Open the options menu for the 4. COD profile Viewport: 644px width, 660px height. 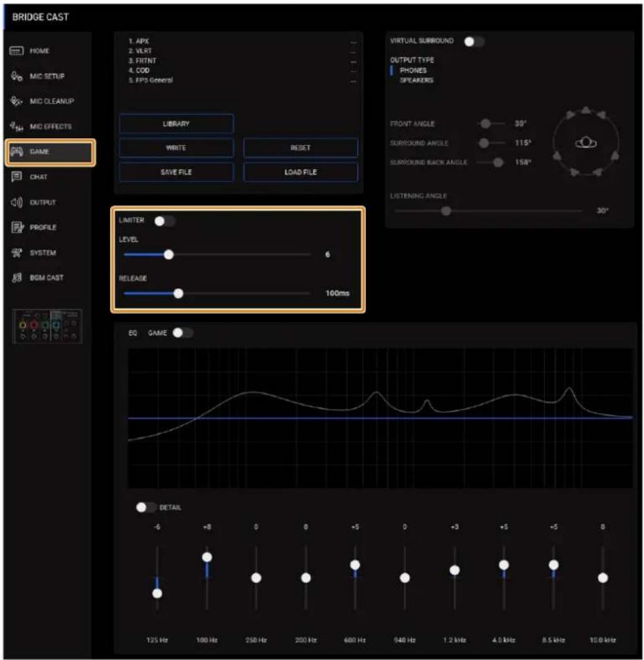click(x=353, y=71)
